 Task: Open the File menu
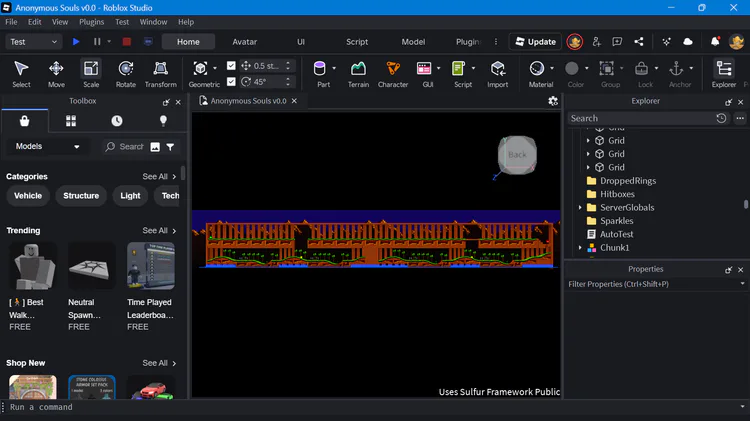11,22
